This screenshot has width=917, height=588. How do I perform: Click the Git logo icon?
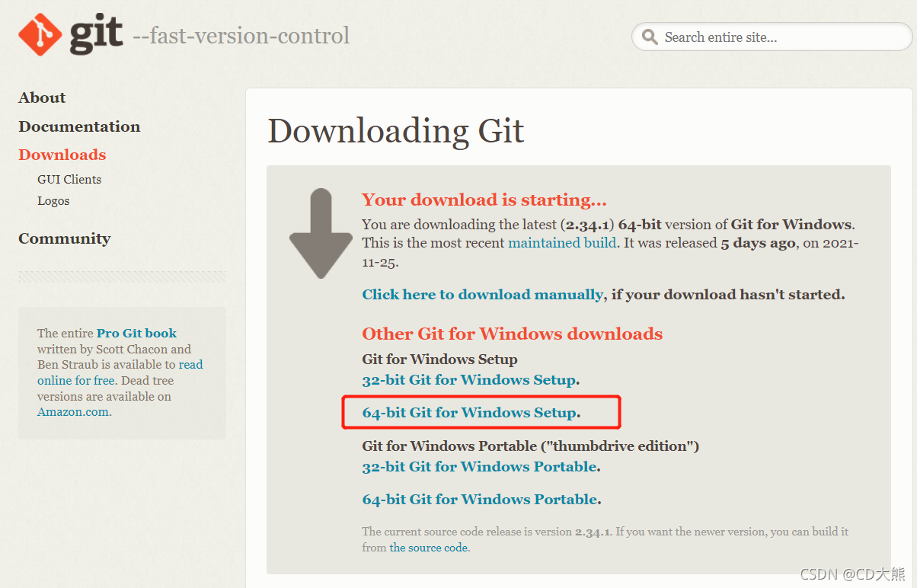tap(39, 35)
